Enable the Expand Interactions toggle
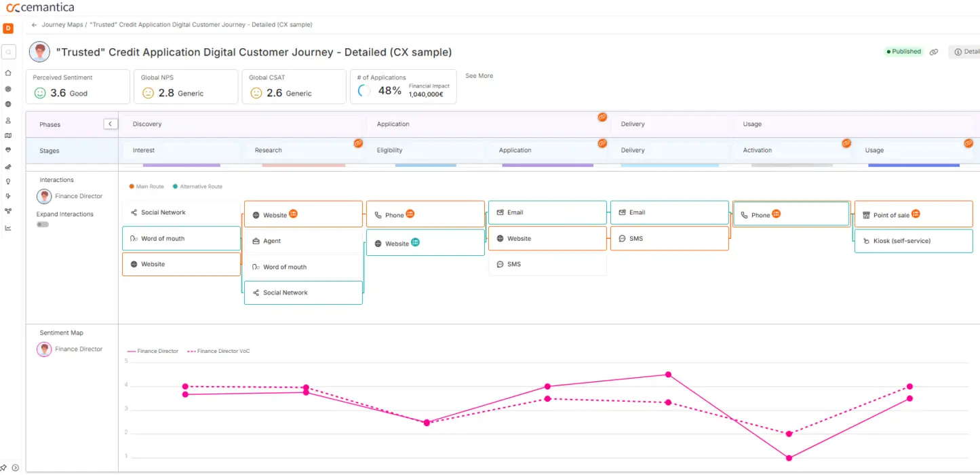This screenshot has width=980, height=475. [43, 224]
